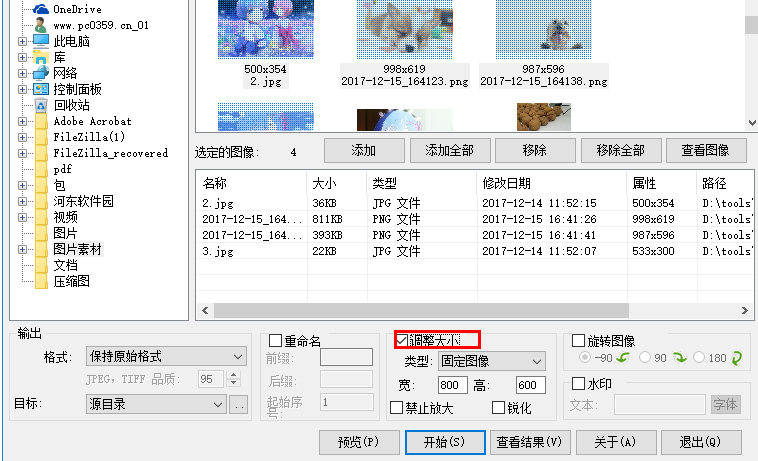Screen dimensions: 758x461
Task: Click the 此电脑 computer icon
Action: coord(41,41)
